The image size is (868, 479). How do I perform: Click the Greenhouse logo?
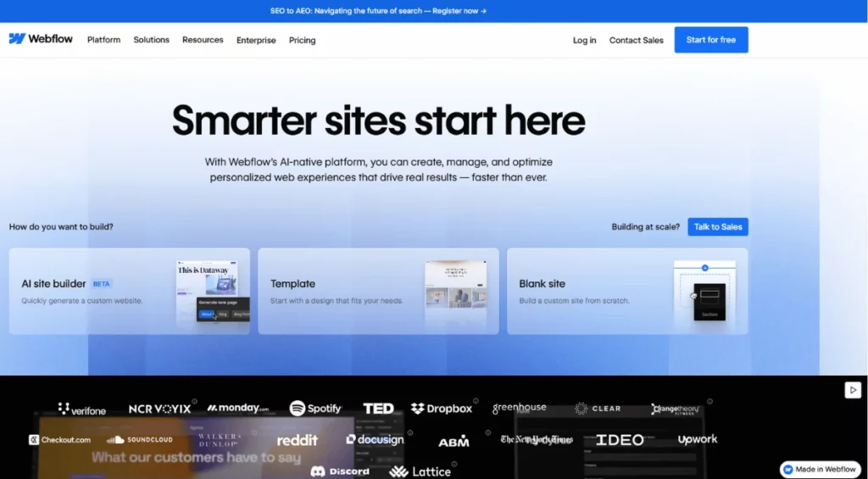pos(520,408)
